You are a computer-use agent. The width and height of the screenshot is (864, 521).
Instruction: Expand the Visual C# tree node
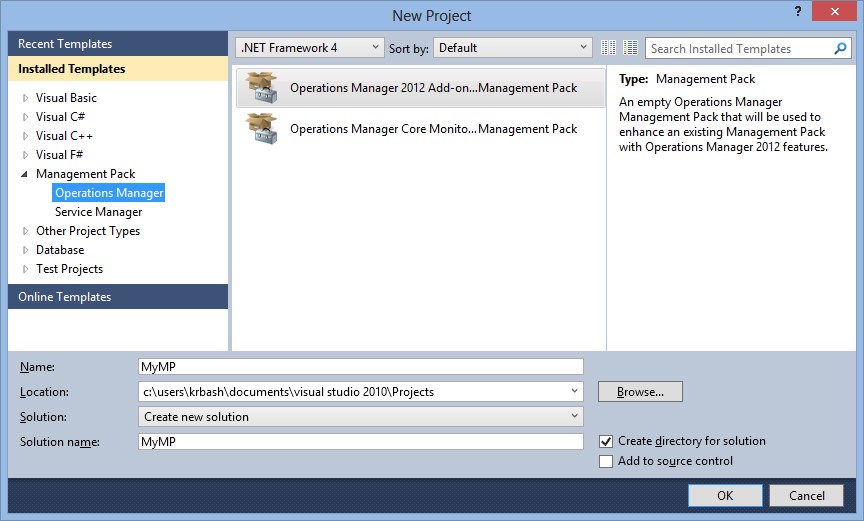click(x=25, y=117)
